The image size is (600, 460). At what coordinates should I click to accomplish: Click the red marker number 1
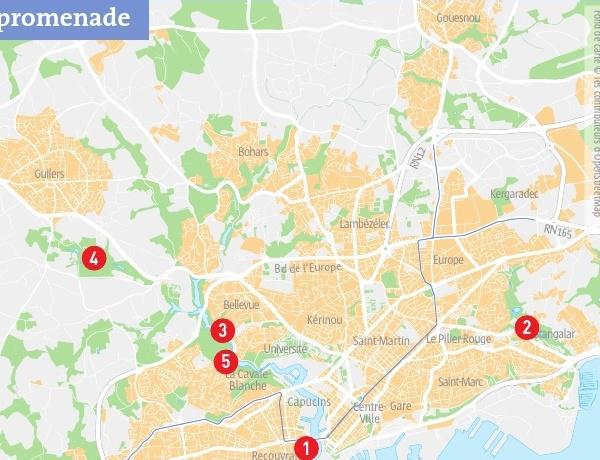tap(306, 448)
